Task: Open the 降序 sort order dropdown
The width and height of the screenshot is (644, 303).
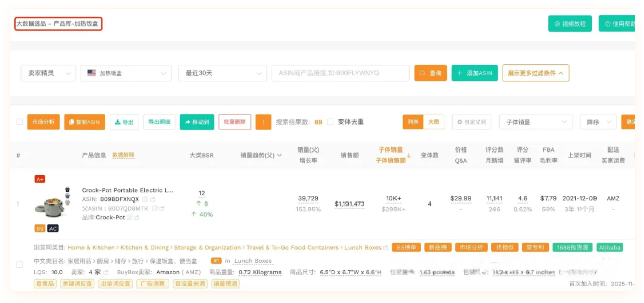Action: click(x=598, y=122)
